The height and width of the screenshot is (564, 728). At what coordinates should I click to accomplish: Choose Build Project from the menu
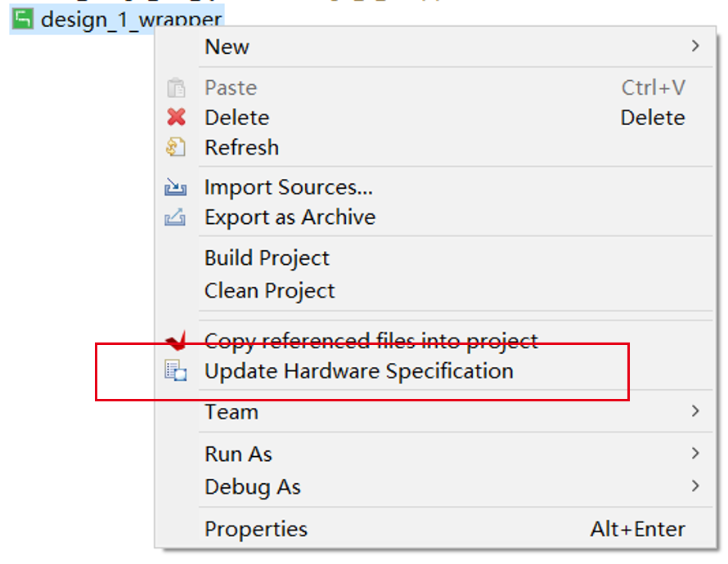click(x=267, y=258)
